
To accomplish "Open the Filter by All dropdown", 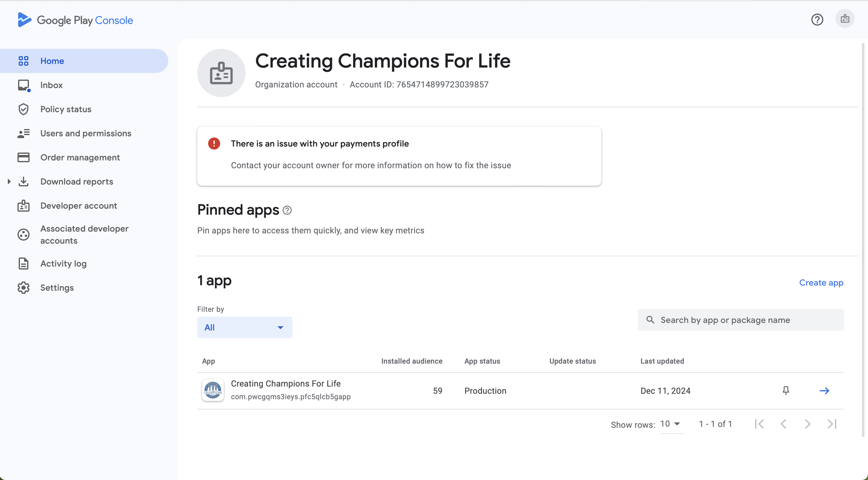I will pyautogui.click(x=245, y=327).
